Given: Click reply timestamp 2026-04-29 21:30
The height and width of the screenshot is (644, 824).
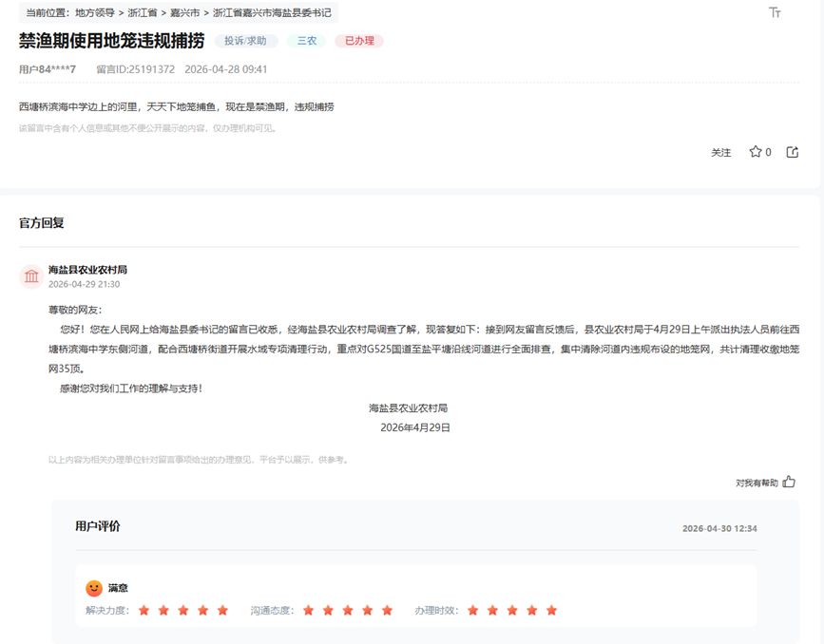Looking at the screenshot, I should [x=84, y=284].
